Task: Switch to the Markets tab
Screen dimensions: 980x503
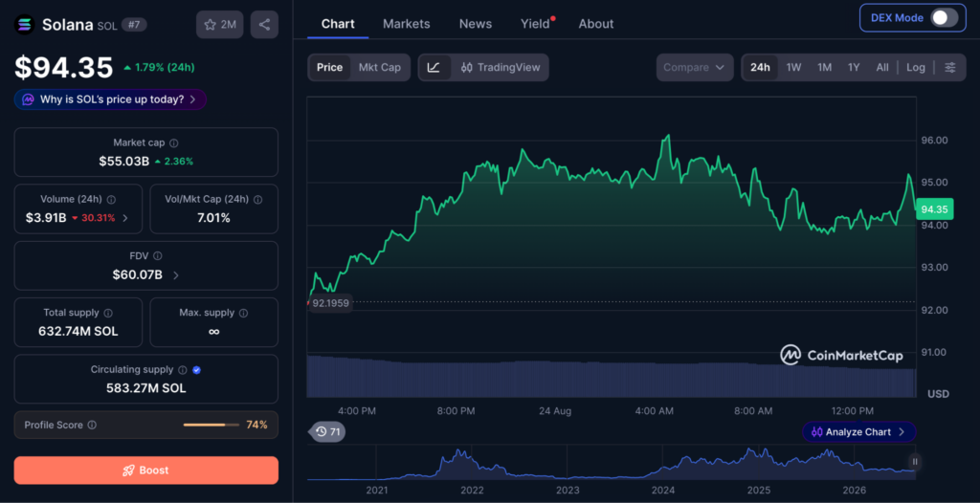Action: pos(406,24)
